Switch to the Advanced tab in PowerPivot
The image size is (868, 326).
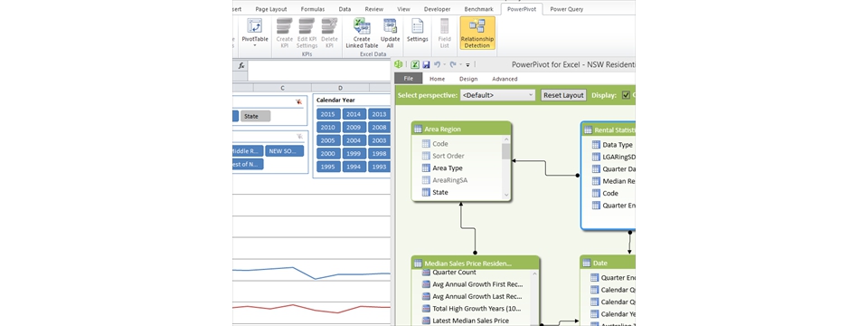[505, 79]
